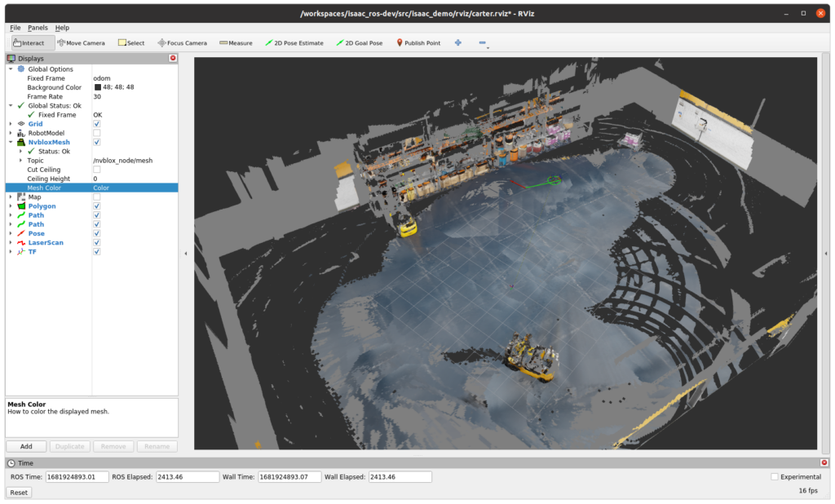Click the Duplicate button
The width and height of the screenshot is (835, 504).
point(70,446)
